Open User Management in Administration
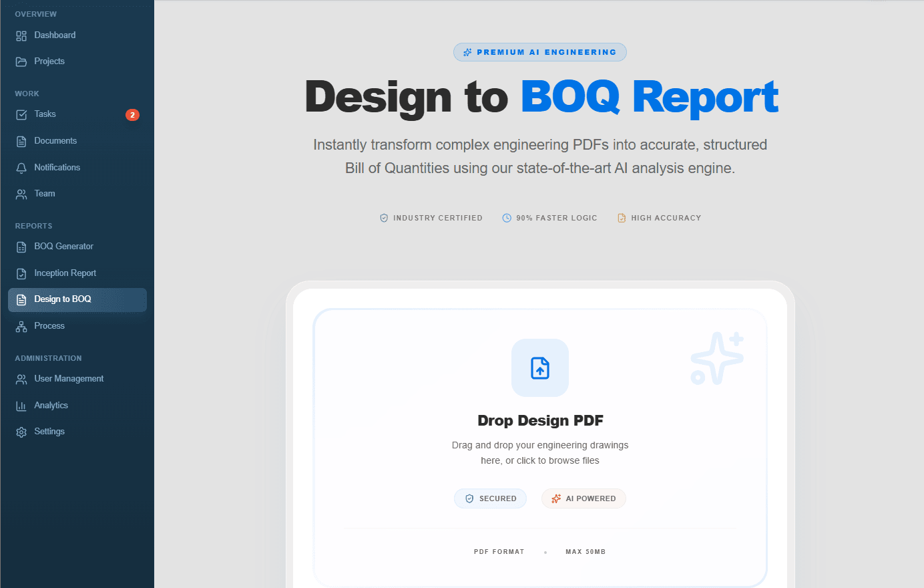This screenshot has width=924, height=588. [x=69, y=379]
